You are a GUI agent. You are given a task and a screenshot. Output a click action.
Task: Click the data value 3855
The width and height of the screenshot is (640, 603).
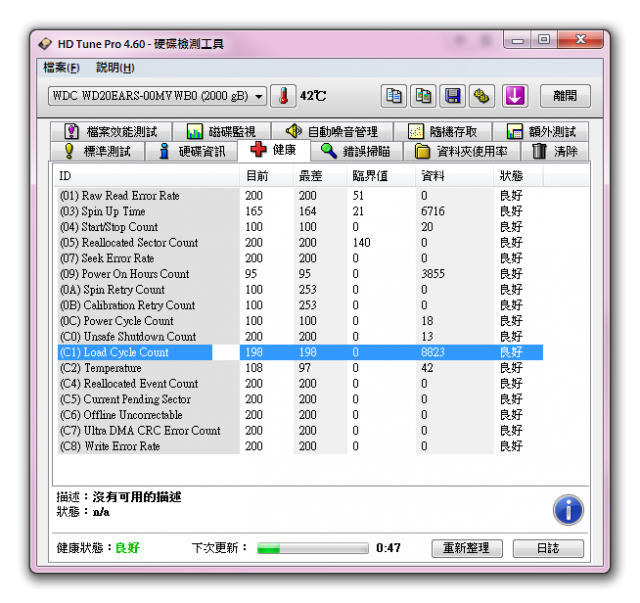point(433,274)
